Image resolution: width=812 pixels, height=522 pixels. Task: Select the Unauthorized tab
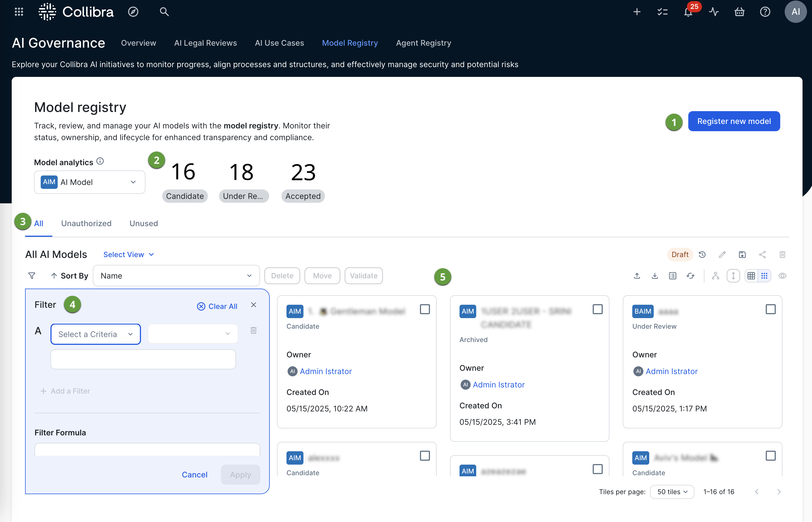coord(86,223)
